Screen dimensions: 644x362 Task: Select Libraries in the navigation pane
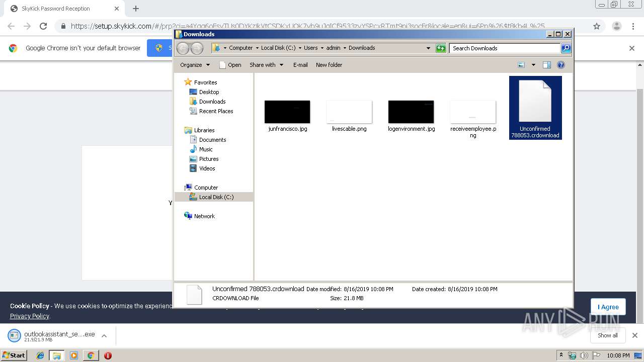coord(200,130)
